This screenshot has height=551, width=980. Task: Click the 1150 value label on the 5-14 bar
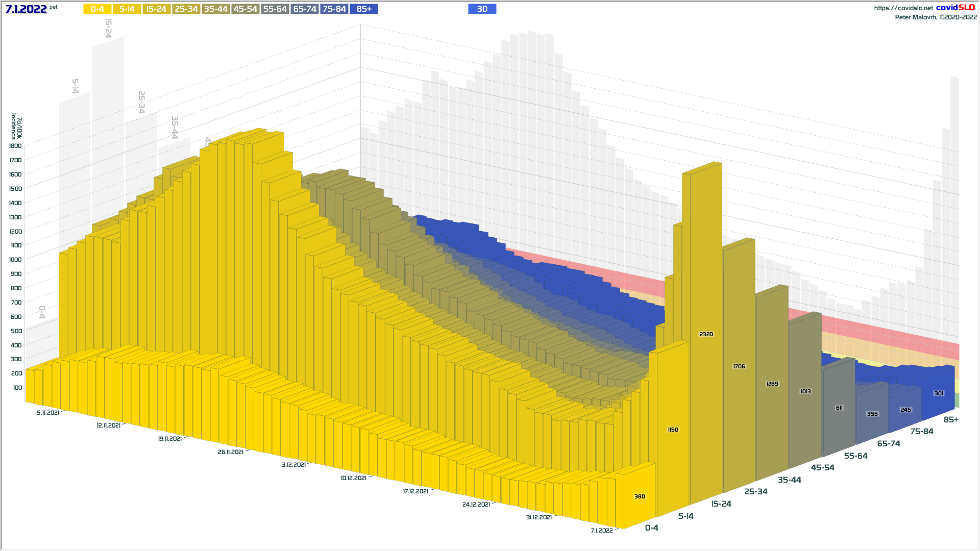[x=673, y=430]
